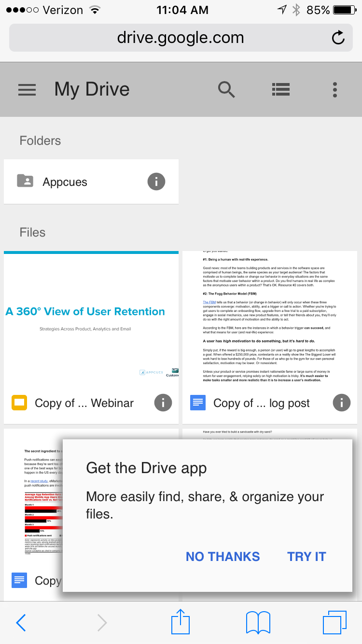Open the Fogg Behavior Model document thumbnail

point(270,316)
